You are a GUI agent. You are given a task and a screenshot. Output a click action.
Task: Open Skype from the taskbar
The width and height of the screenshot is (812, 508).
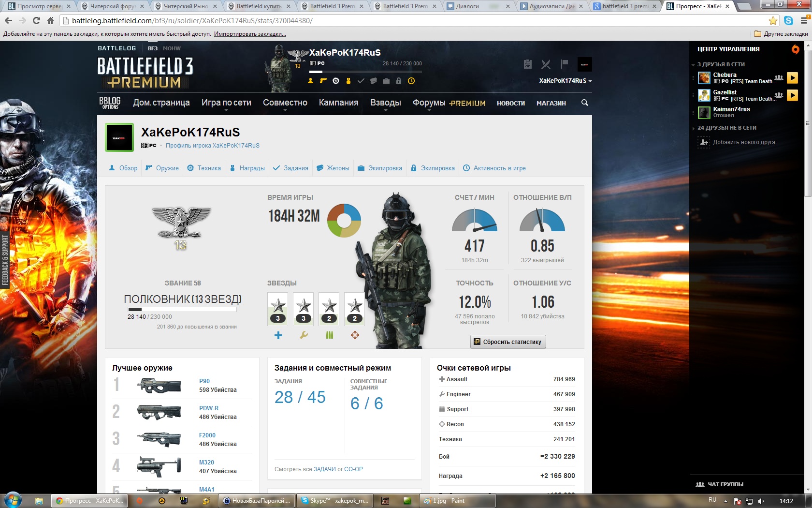[334, 501]
